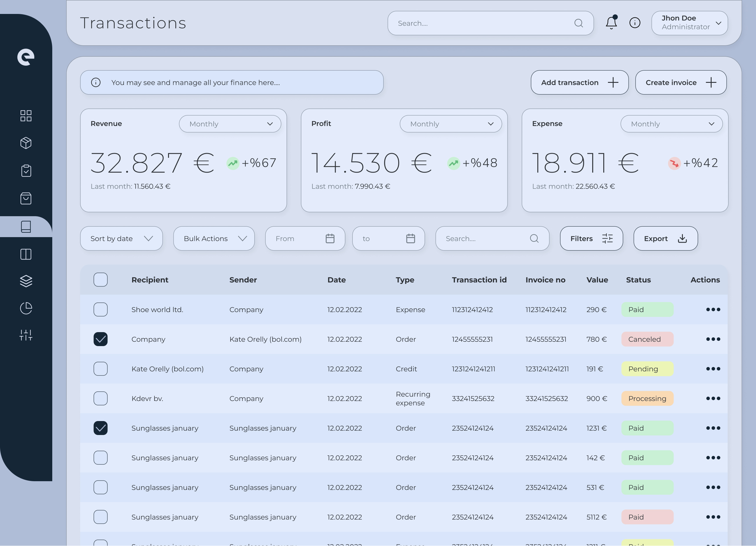Open the Sort by date dropdown

pos(121,239)
